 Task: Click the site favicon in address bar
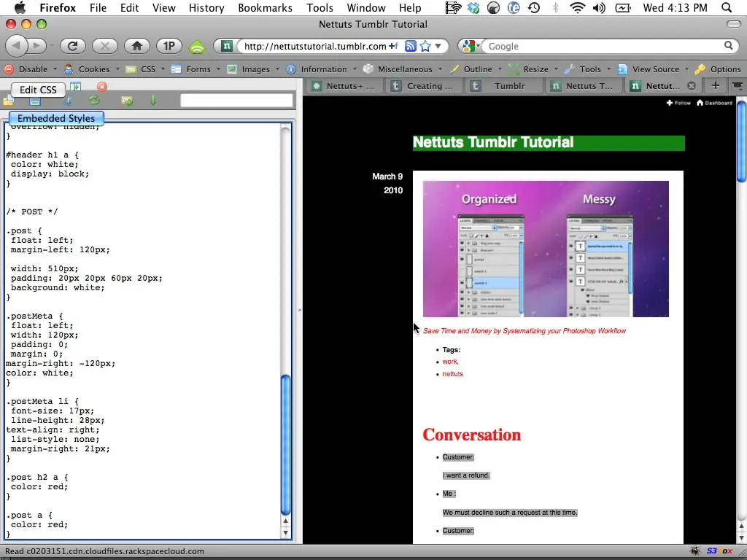(x=227, y=46)
